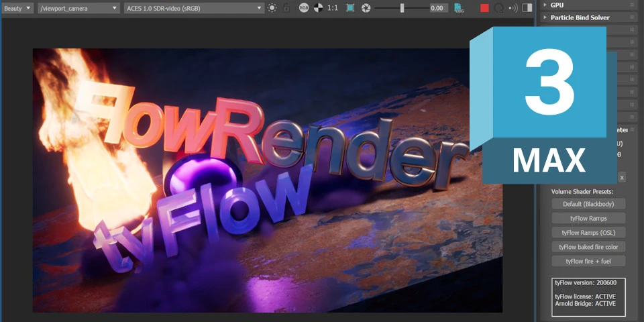The height and width of the screenshot is (322, 644).
Task: Toggle the padlock lock icon
Action: 286,8
